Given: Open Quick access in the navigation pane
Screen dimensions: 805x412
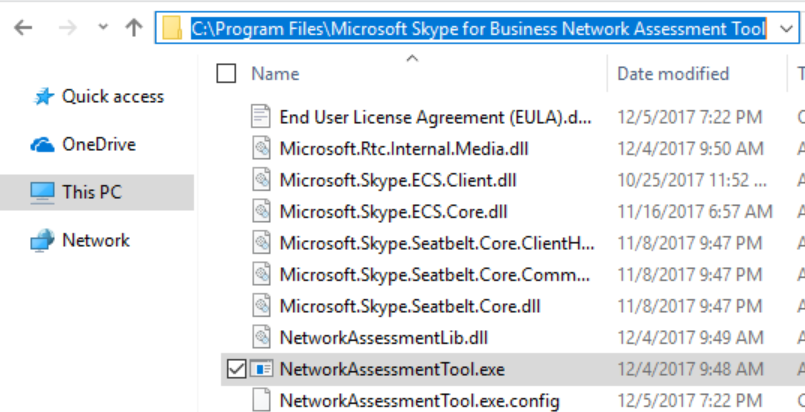Looking at the screenshot, I should (x=112, y=96).
